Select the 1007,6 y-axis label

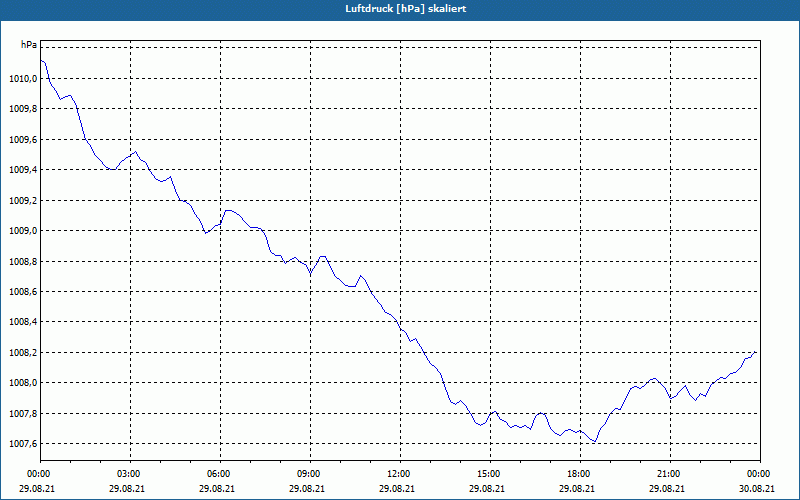pyautogui.click(x=23, y=444)
